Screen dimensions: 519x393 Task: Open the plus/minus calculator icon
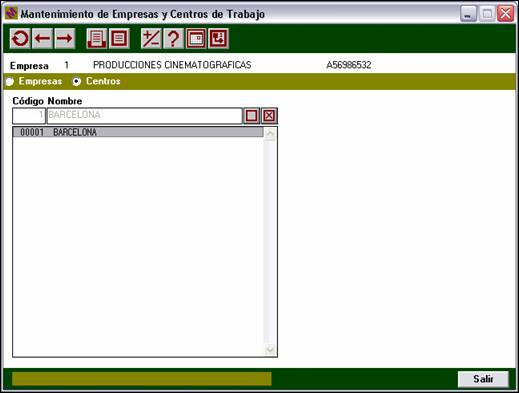pos(151,39)
